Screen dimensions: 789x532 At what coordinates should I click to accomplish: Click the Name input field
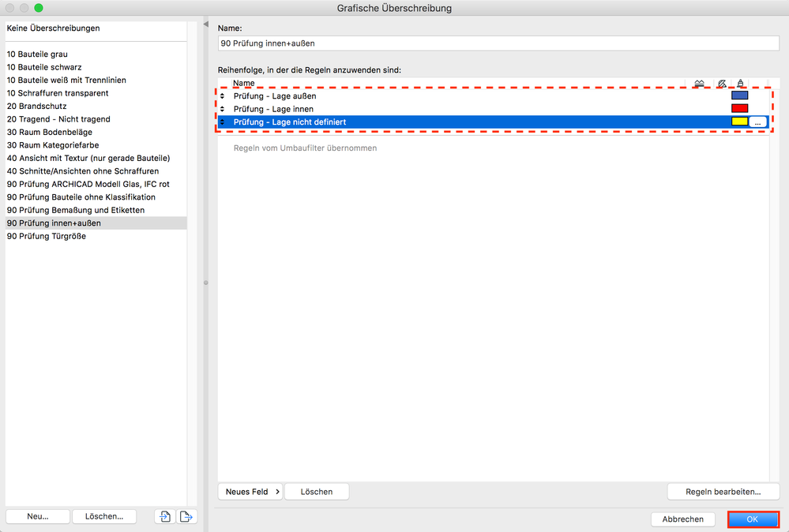(498, 43)
